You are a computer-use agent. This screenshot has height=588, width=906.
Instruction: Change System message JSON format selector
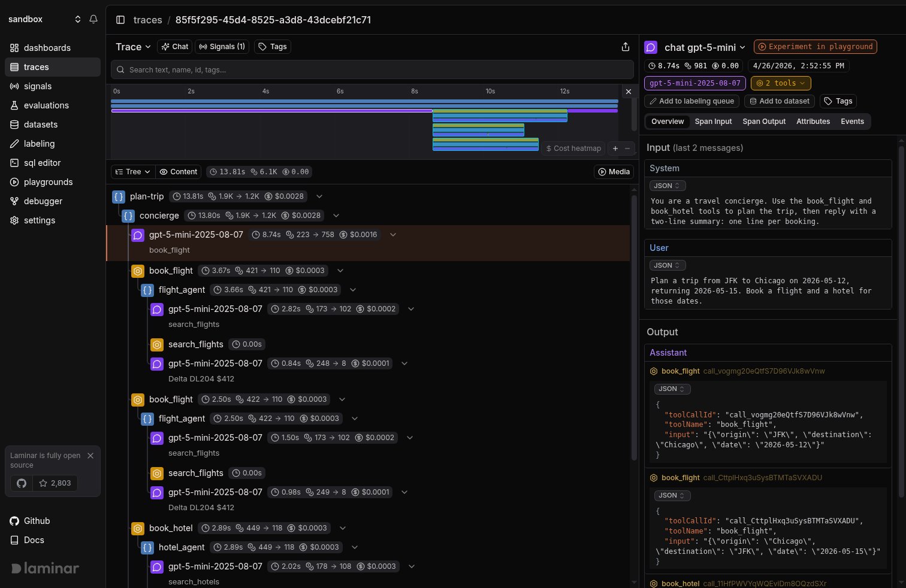pos(668,186)
